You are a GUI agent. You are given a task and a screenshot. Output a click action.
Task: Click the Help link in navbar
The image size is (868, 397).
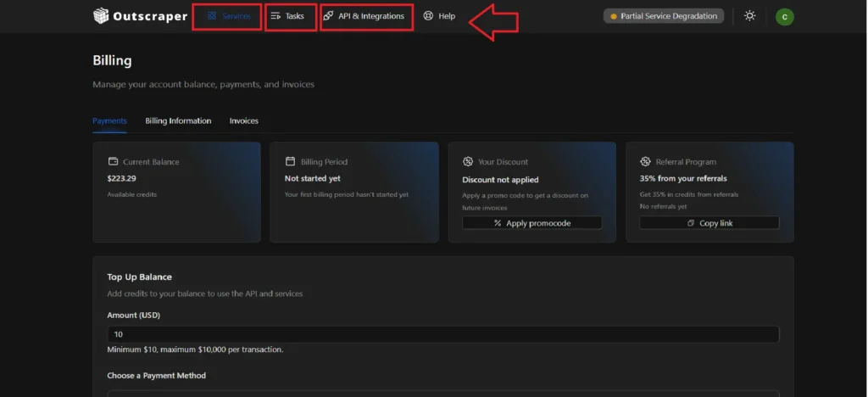(446, 16)
